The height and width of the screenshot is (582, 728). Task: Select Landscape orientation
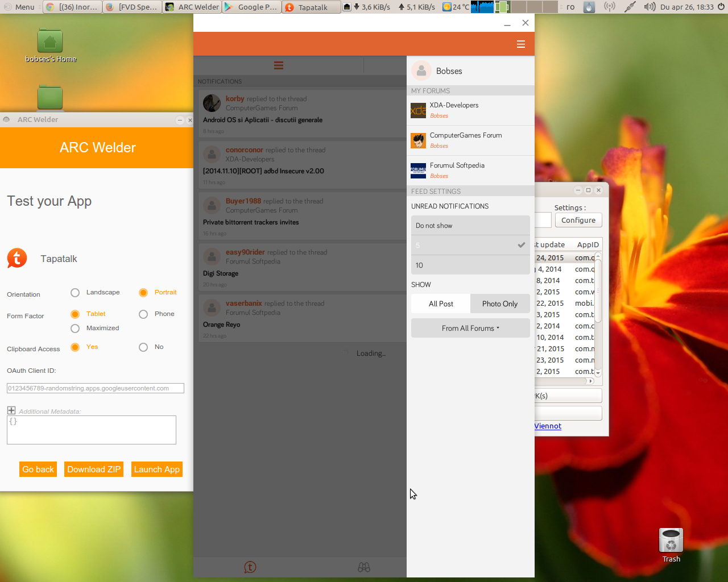tap(75, 293)
